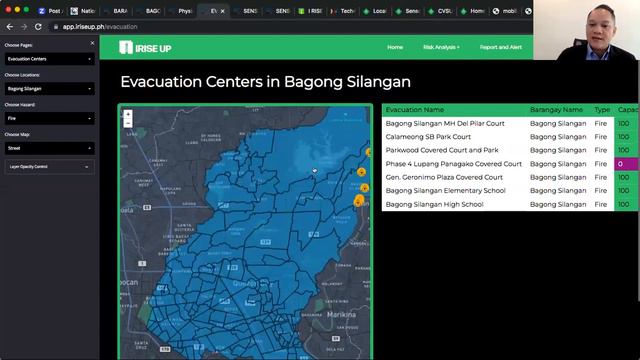Open the Fire hazard dropdown
640x360 pixels.
point(49,118)
